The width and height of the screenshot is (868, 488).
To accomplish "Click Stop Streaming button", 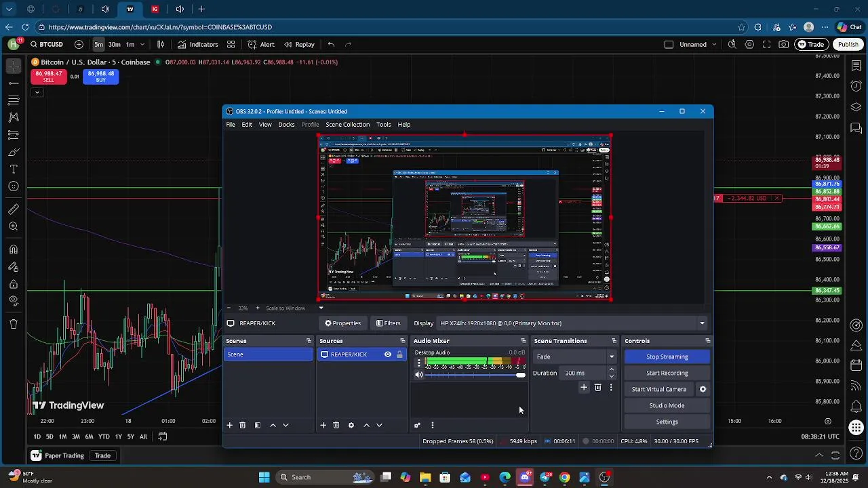I will click(x=667, y=357).
